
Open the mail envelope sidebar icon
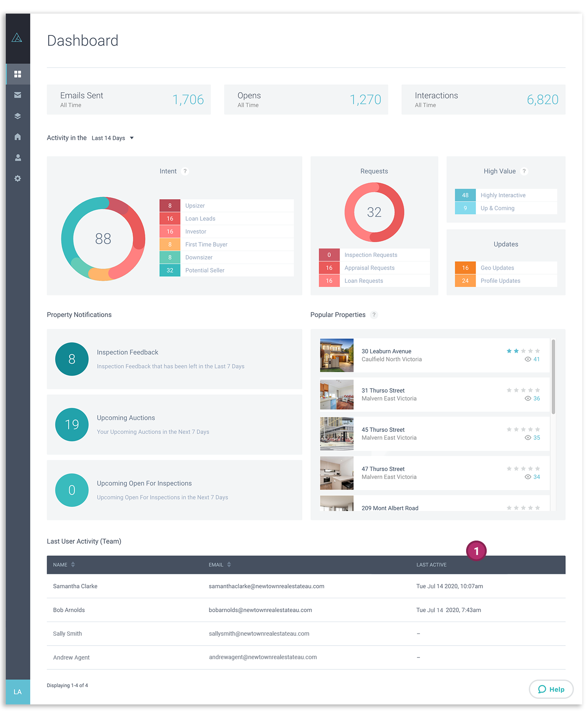(x=17, y=95)
